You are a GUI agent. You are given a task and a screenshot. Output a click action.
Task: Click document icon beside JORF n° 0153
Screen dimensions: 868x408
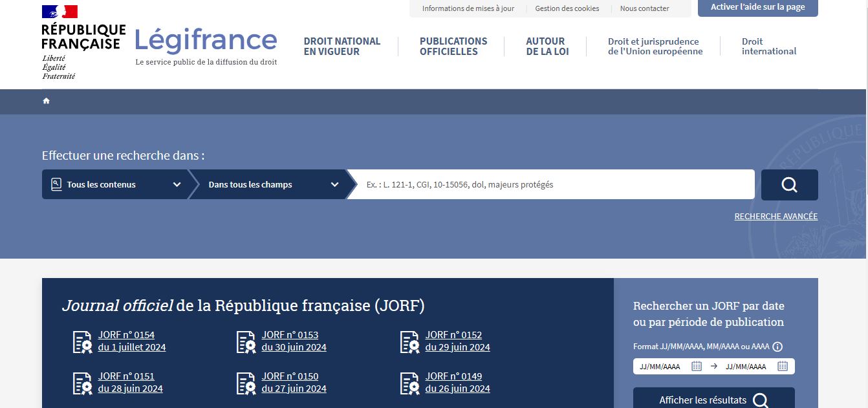(x=246, y=341)
